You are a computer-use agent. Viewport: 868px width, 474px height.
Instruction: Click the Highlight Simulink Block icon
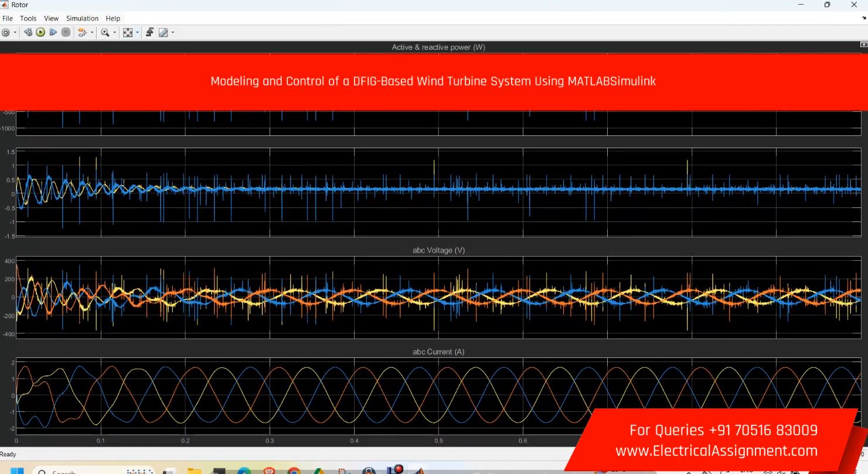point(82,33)
